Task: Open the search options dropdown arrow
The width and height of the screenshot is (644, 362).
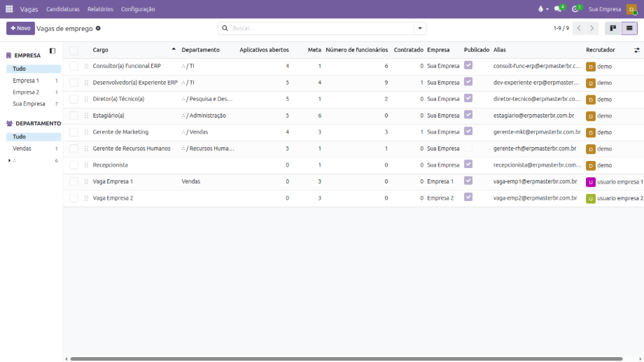Action: pos(420,29)
